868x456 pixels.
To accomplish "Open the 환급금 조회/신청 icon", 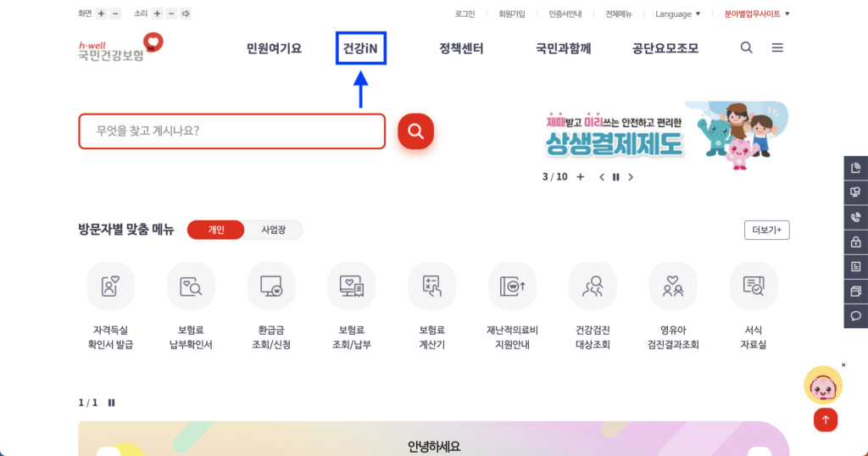I will tap(271, 286).
